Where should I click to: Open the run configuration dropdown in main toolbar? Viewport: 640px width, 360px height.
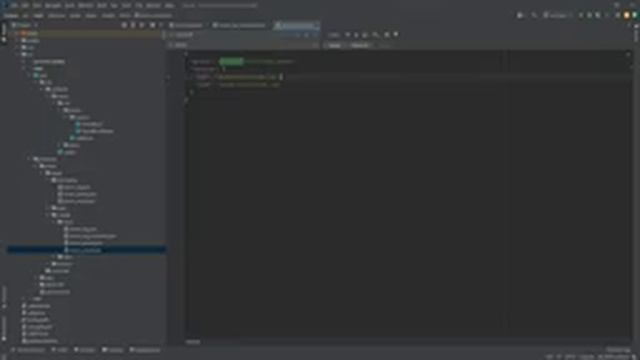point(558,15)
